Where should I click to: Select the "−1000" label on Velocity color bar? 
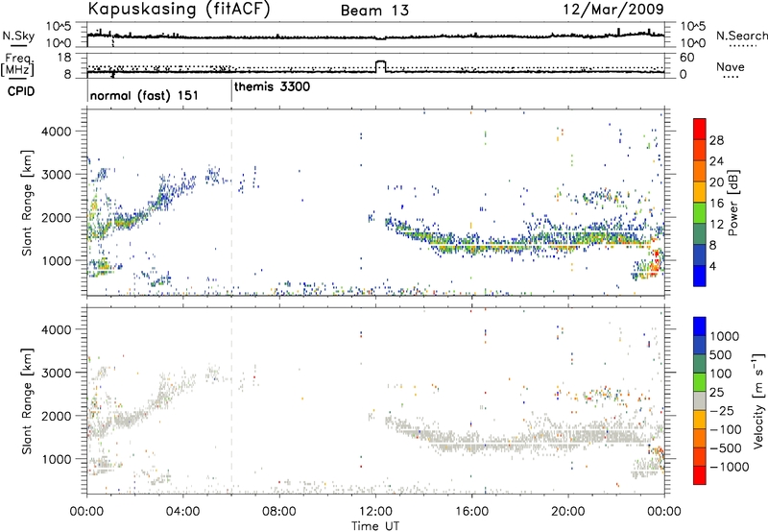[x=730, y=467]
